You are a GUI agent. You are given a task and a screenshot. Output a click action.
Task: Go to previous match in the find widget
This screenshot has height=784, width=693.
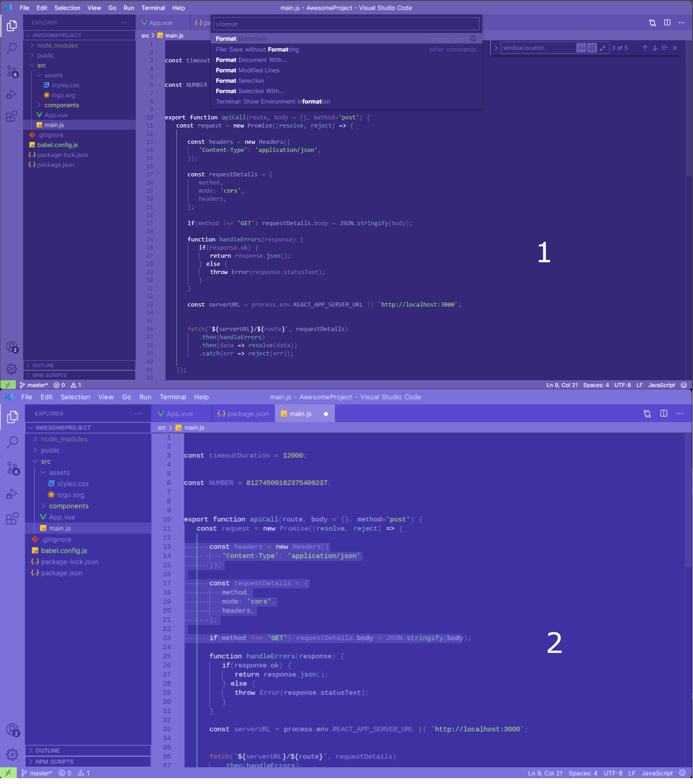pyautogui.click(x=645, y=48)
